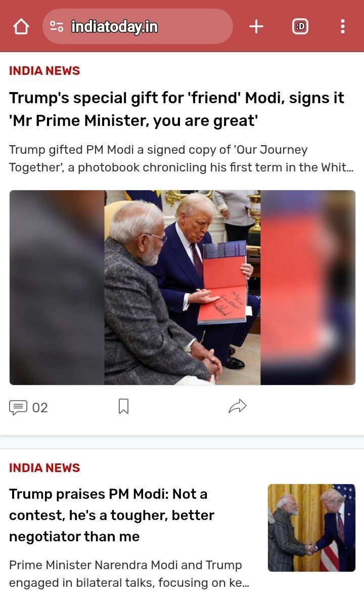Open the handshake thumbnail image
The width and height of the screenshot is (364, 600).
311,528
